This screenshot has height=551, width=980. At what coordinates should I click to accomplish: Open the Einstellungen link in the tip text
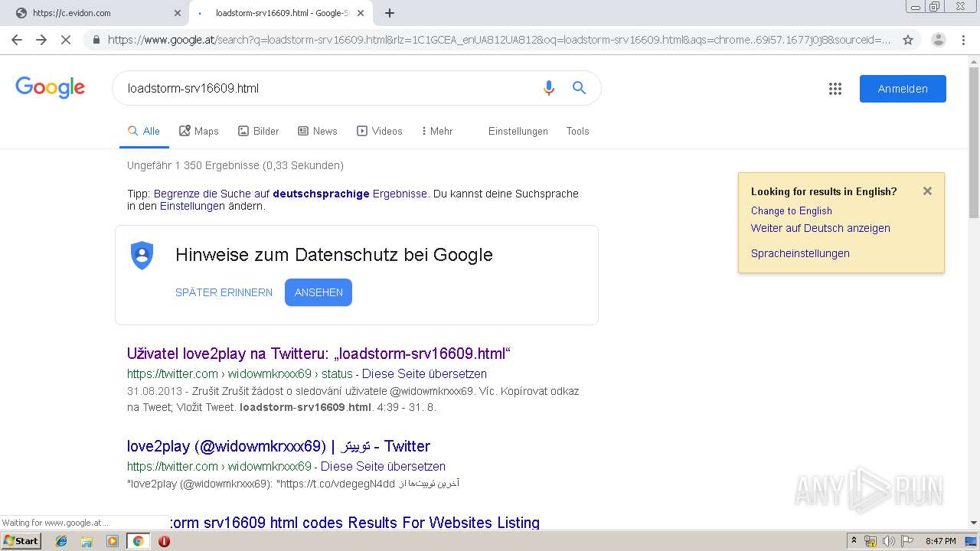pos(192,206)
